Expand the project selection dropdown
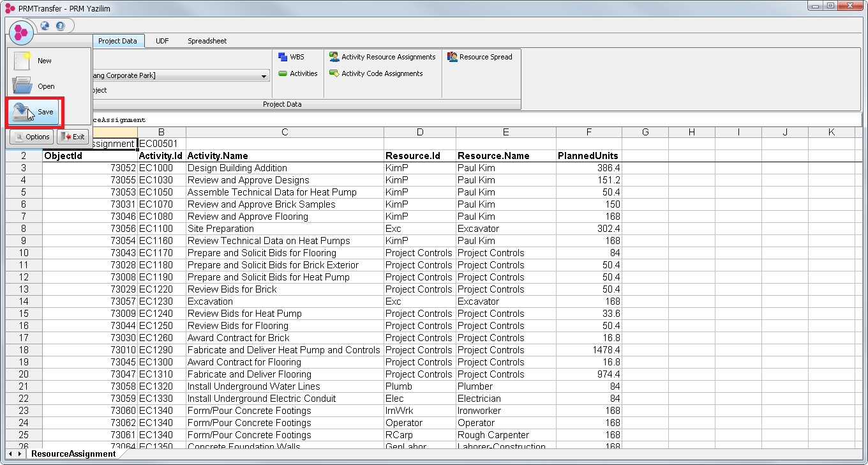 [264, 76]
